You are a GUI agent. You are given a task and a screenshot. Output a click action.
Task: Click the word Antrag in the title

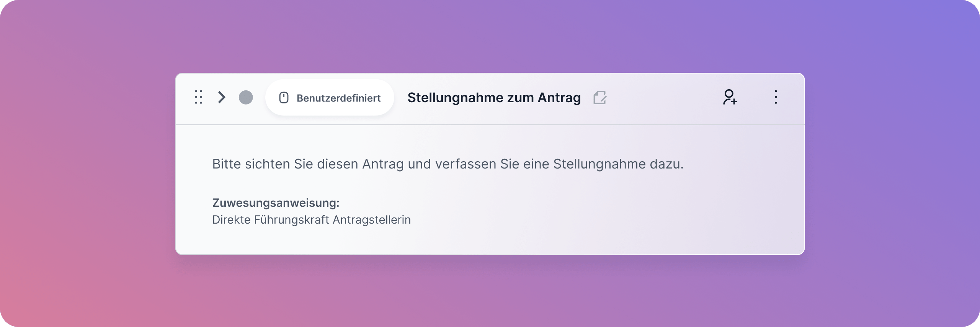(559, 98)
